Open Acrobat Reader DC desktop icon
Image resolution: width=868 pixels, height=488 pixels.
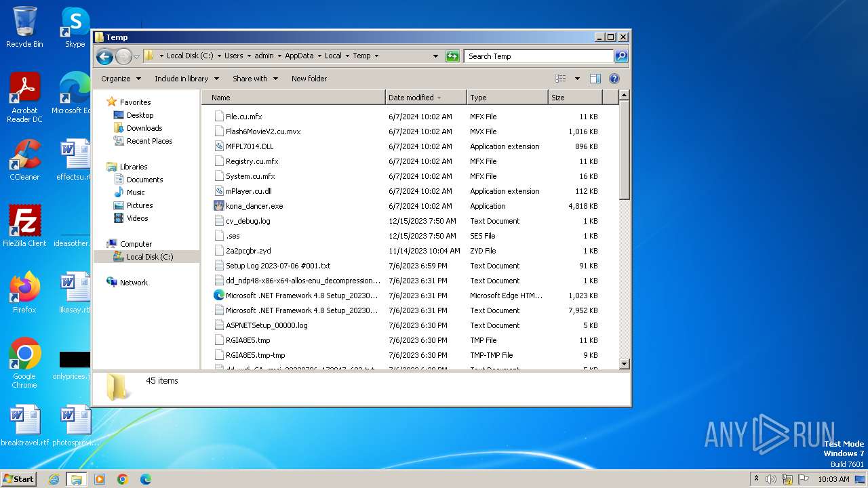pos(24,98)
